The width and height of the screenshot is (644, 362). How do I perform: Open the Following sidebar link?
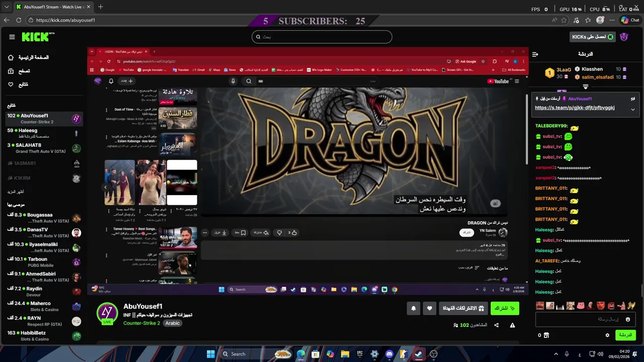[x=18, y=84]
